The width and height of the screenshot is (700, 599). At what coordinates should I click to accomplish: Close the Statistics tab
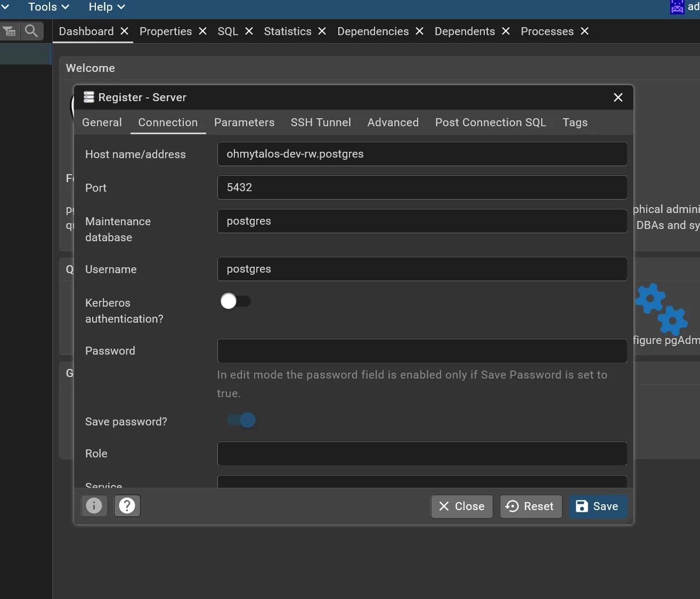[x=322, y=31]
